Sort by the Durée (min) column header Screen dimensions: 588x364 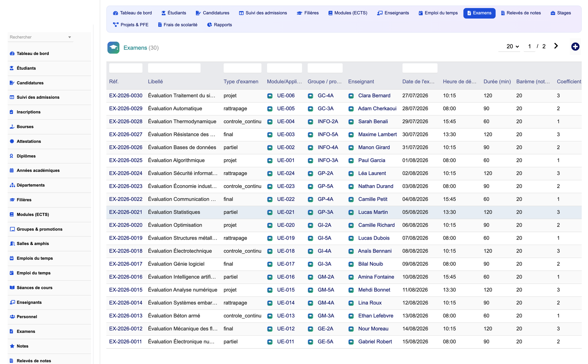(x=497, y=82)
